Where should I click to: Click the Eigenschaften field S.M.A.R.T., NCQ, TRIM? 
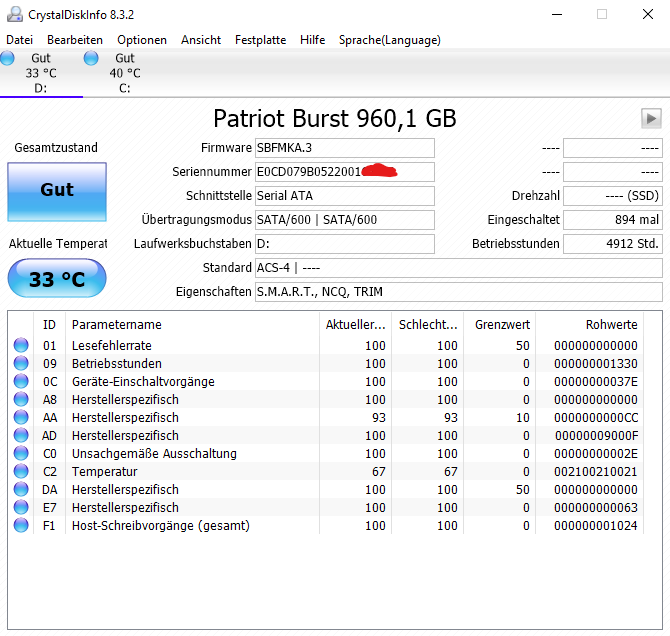point(459,292)
